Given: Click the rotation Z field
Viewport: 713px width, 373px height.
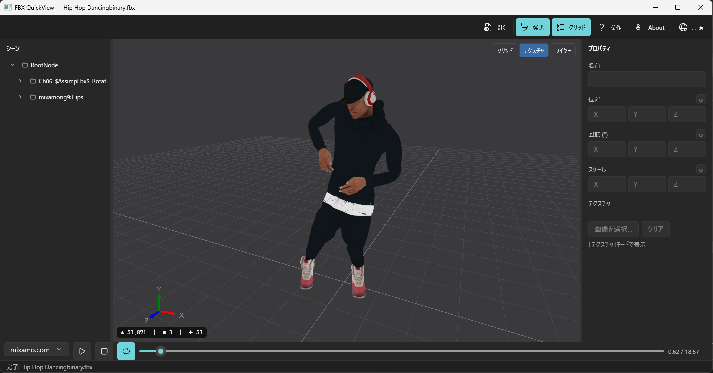Looking at the screenshot, I should 687,149.
